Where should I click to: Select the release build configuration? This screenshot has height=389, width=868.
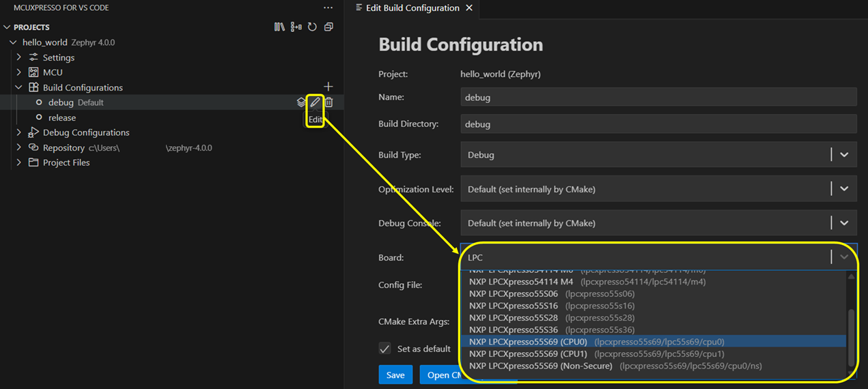click(x=62, y=117)
